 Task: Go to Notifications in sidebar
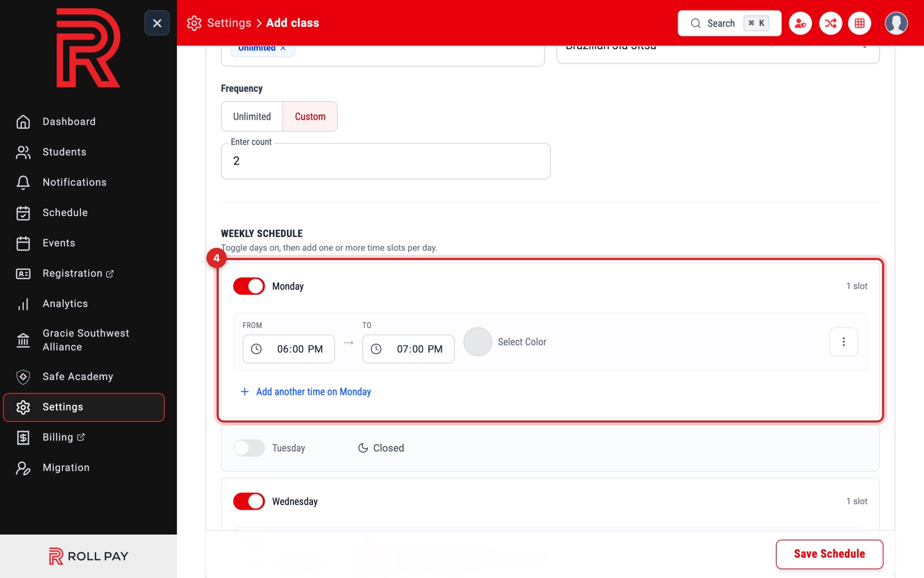pos(74,182)
